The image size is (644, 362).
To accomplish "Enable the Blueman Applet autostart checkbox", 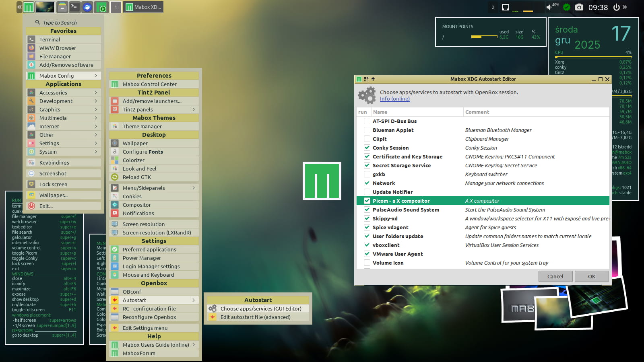I will 367,130.
